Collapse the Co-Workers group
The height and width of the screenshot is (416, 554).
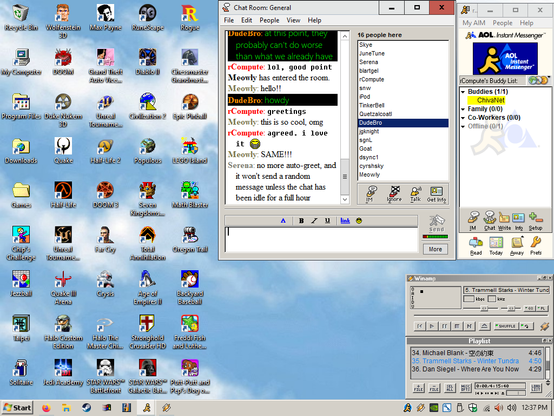[463, 118]
